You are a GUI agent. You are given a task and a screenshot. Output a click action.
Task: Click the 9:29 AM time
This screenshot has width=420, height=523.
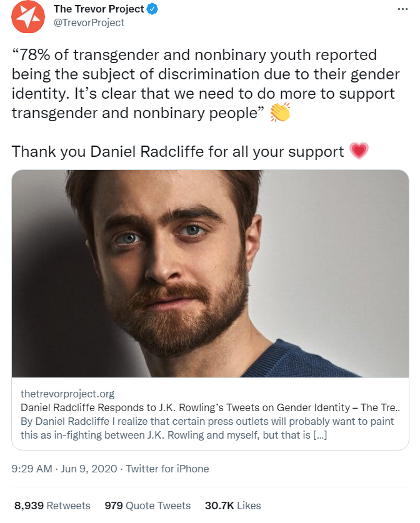32,469
